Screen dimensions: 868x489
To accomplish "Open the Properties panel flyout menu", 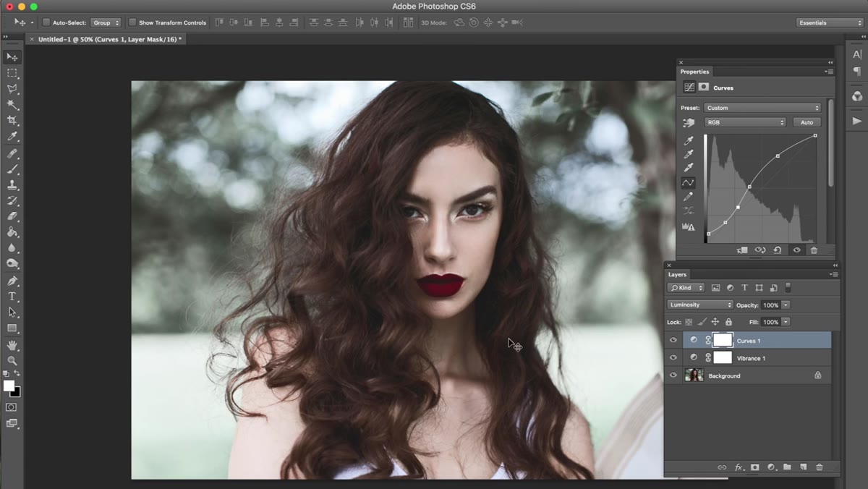I will [829, 72].
